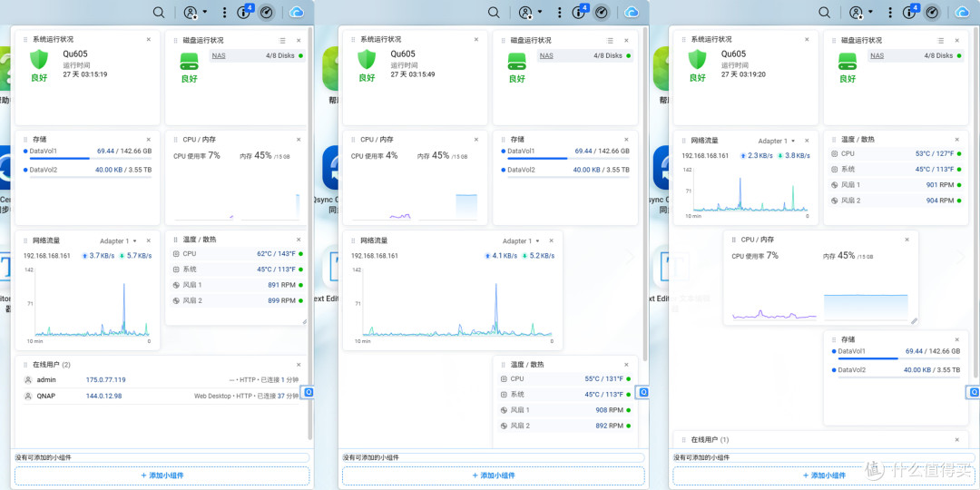The height and width of the screenshot is (490, 980).
Task: Expand Adapter 1 dropdown in left 网络流量 widget
Action: tap(118, 240)
